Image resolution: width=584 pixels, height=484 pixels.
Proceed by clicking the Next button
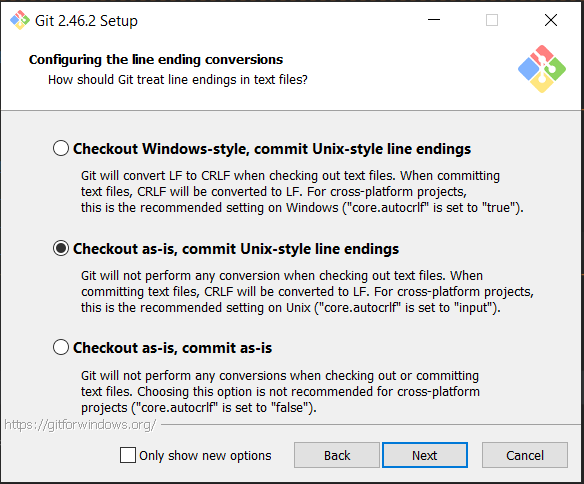(425, 455)
